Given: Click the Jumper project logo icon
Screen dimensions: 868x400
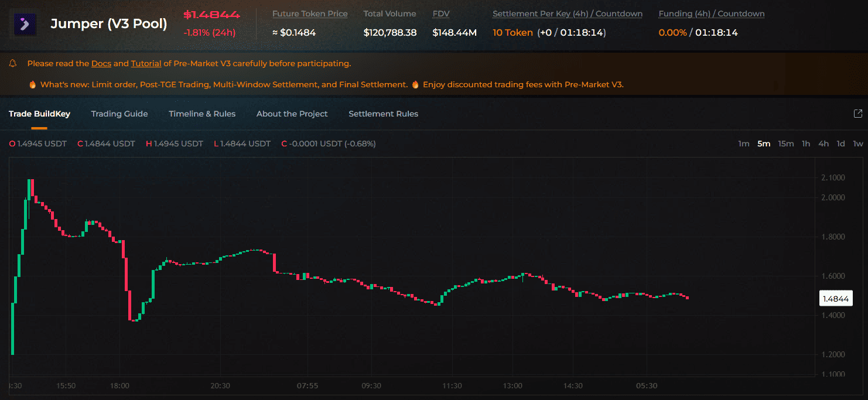Looking at the screenshot, I should point(25,25).
